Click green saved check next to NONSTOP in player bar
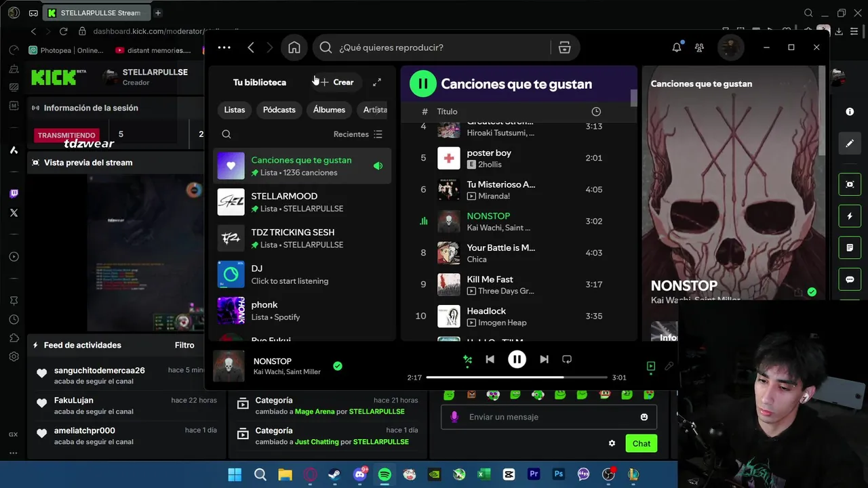 pos(338,366)
